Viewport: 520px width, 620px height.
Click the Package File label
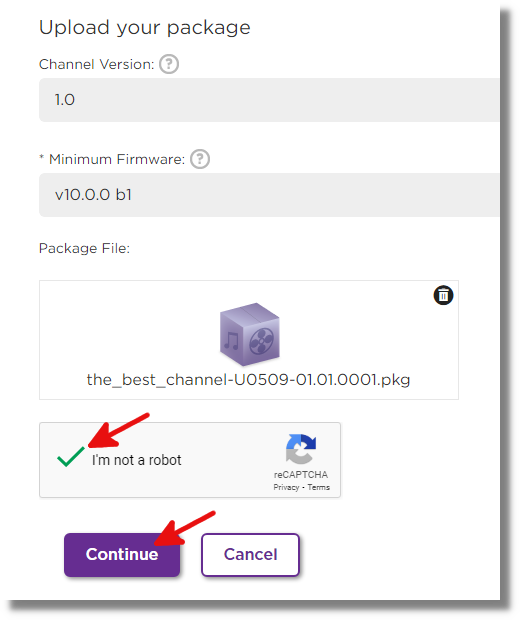pos(84,248)
